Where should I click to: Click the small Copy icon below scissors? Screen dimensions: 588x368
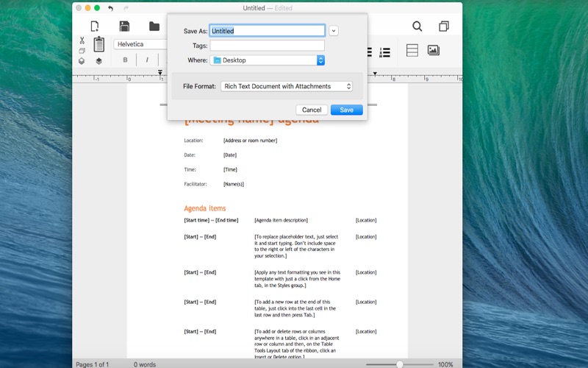pos(82,51)
